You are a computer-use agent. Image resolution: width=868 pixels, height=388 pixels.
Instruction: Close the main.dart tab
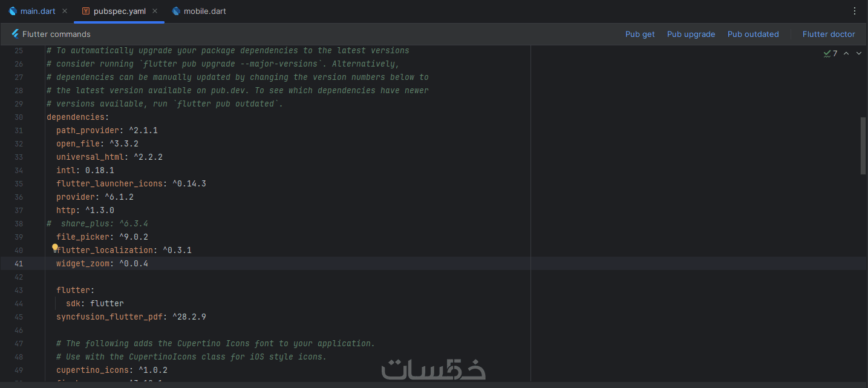tap(65, 11)
